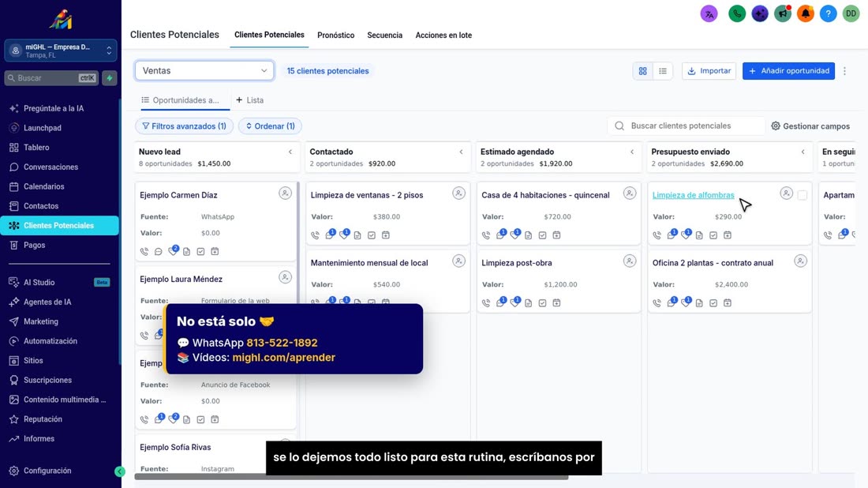Click the green phone dialer icon
Viewport: 868px width, 488px height.
point(737,14)
